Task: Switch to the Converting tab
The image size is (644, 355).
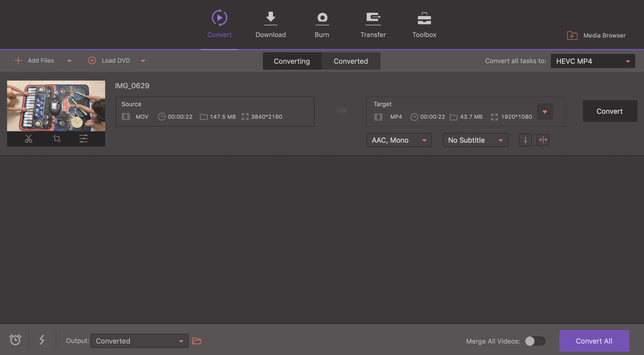Action: [292, 61]
